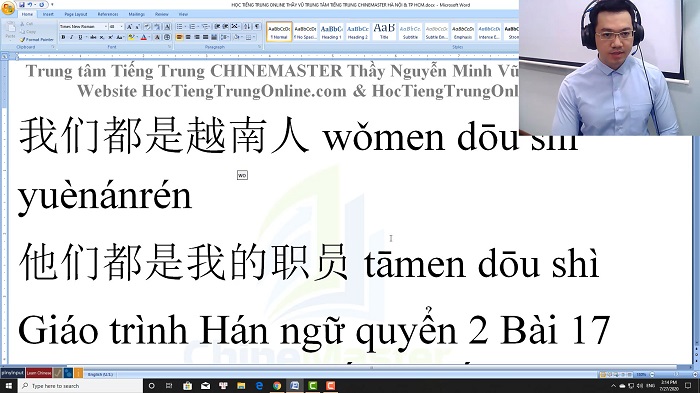The width and height of the screenshot is (700, 393).
Task: Toggle Superscript formatting
Action: coord(111,37)
